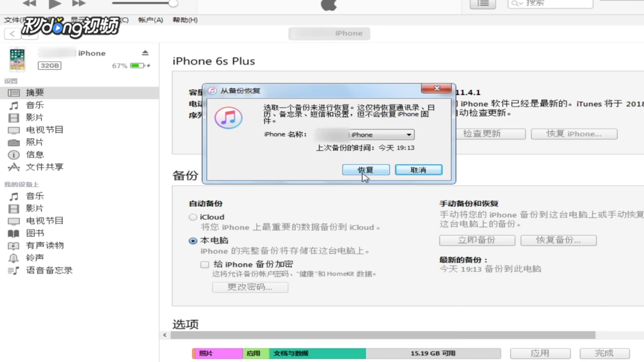Open the 帐户(A) menu
This screenshot has width=644, height=362.
click(x=151, y=20)
